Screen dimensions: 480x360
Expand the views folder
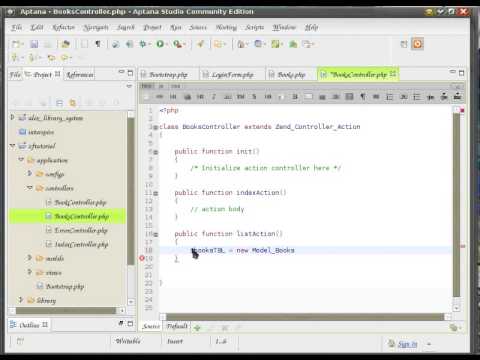click(29, 272)
